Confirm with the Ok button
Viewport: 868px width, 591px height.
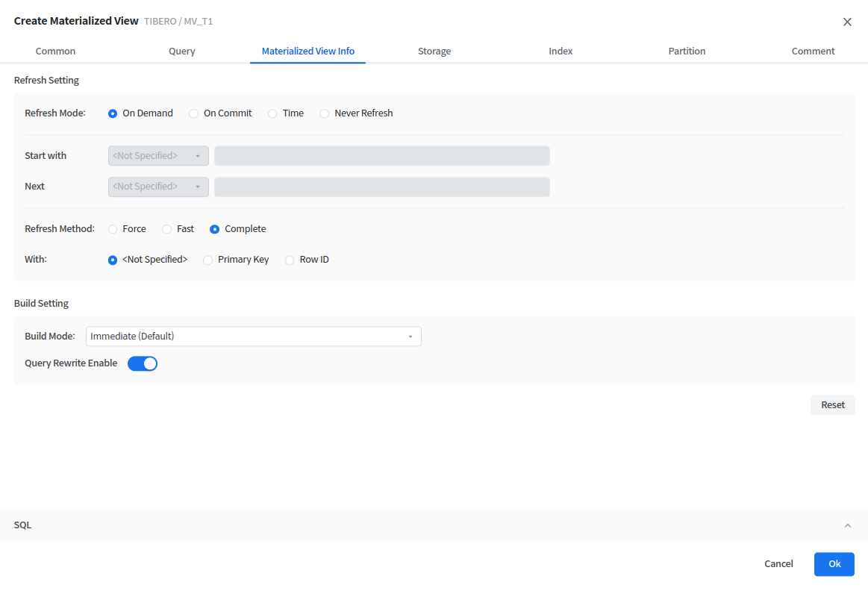click(x=834, y=564)
